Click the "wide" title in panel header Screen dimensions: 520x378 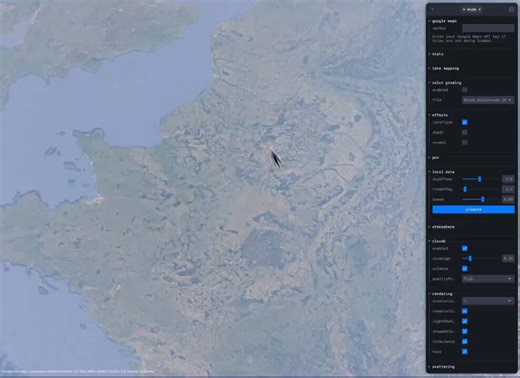[472, 9]
